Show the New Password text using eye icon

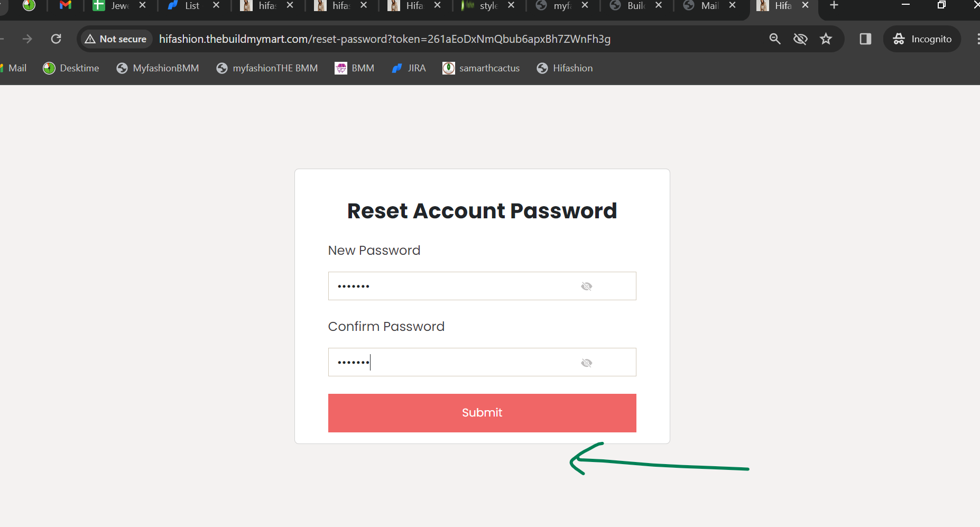tap(586, 286)
